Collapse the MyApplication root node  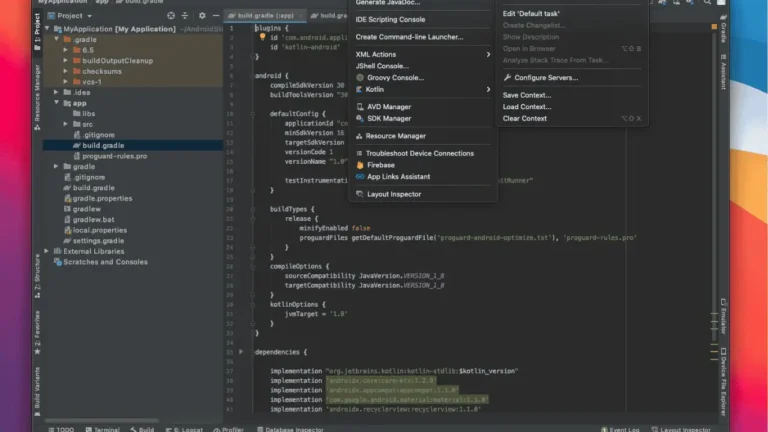tap(48, 29)
